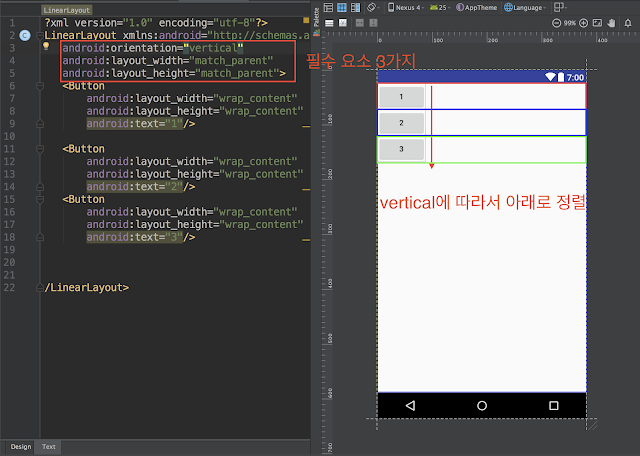
Task: Click line number 10 in gutter
Action: [x=9, y=136]
